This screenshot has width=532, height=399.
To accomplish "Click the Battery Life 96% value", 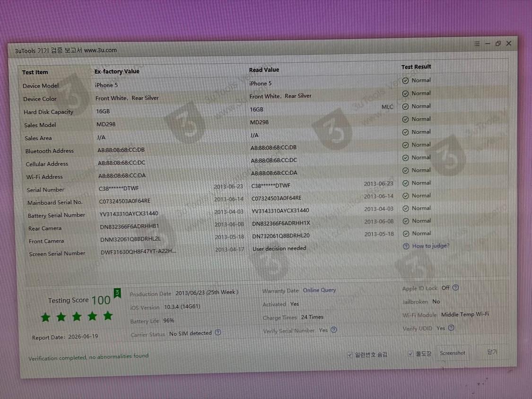I will pos(169,321).
